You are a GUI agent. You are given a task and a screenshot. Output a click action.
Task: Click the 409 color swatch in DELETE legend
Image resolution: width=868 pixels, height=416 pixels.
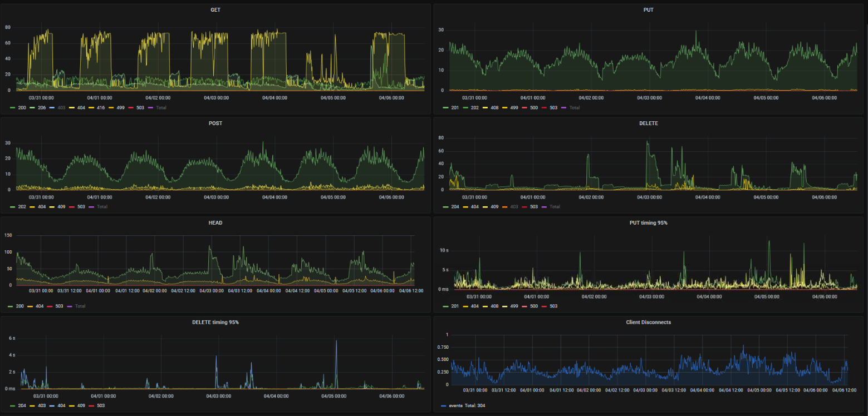[486, 206]
